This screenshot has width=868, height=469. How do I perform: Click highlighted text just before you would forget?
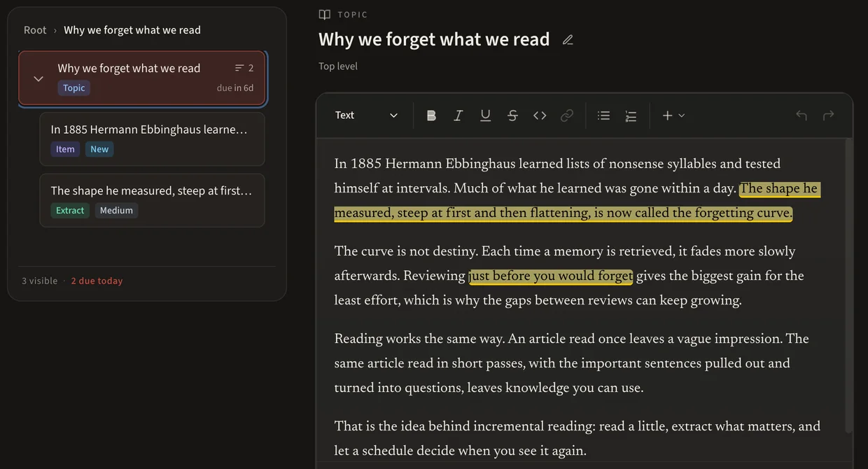tap(551, 276)
